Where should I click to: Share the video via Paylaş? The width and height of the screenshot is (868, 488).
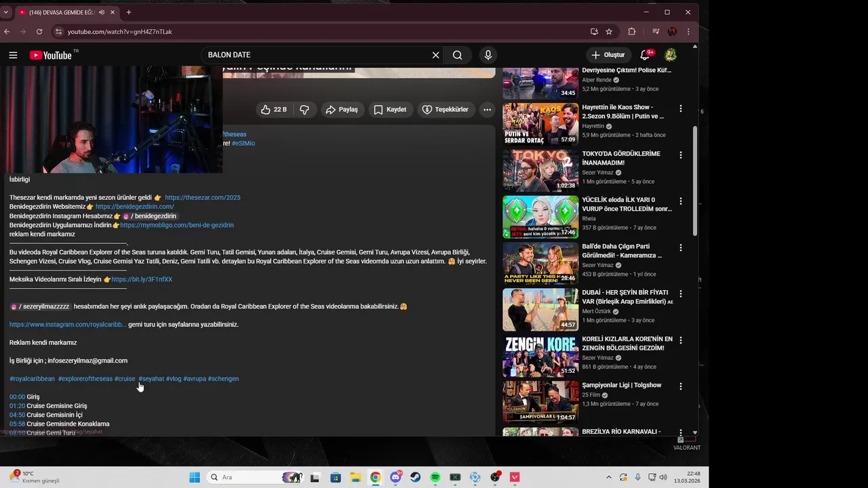point(342,109)
